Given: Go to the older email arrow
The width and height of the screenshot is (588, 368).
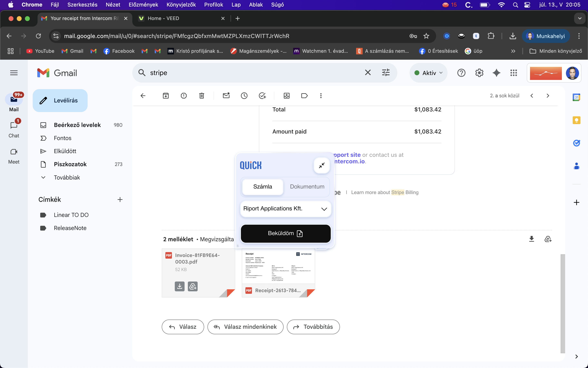Looking at the screenshot, I should tap(548, 96).
